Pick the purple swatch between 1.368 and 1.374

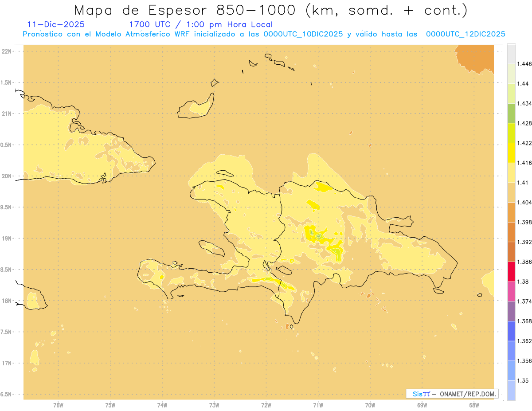[x=511, y=311]
